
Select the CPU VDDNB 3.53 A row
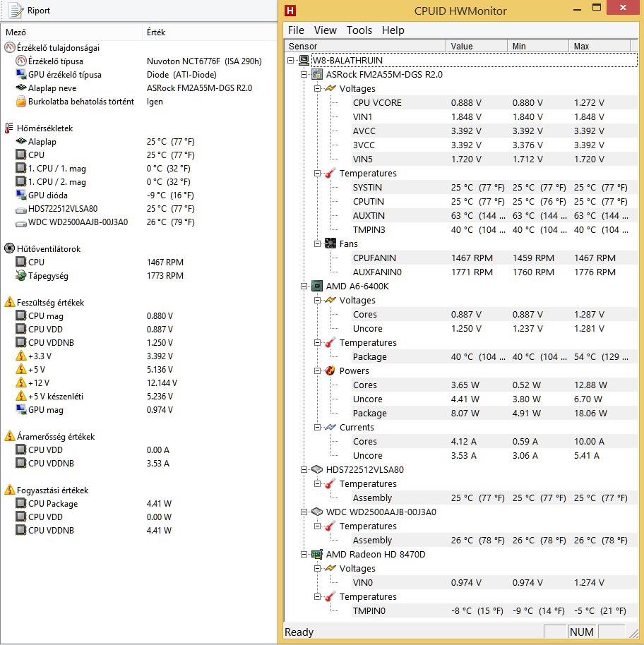point(138,463)
